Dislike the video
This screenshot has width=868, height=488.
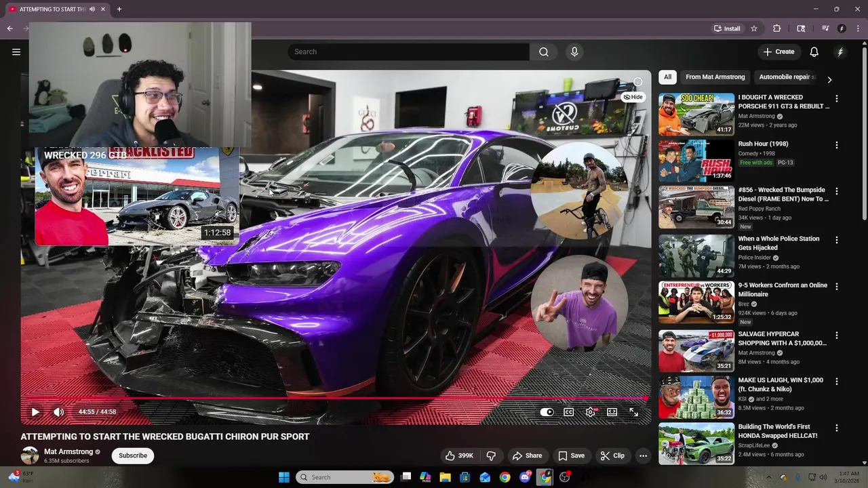[491, 455]
